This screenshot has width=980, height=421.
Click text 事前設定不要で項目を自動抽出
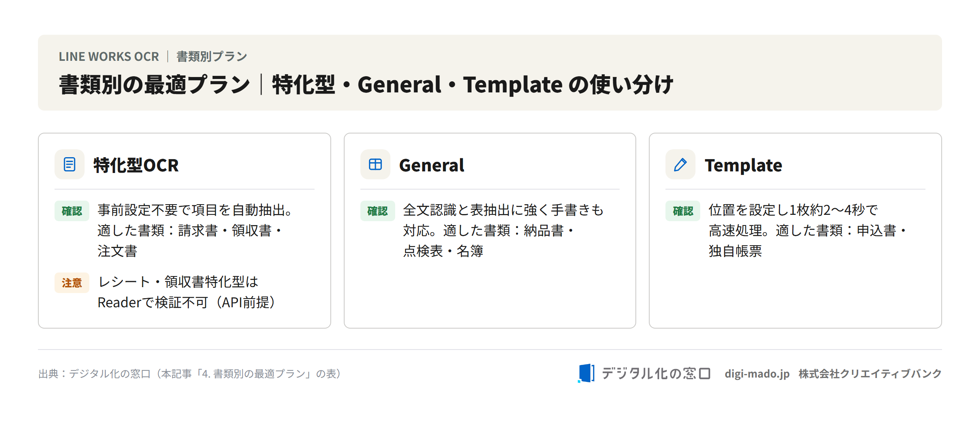pos(194,210)
